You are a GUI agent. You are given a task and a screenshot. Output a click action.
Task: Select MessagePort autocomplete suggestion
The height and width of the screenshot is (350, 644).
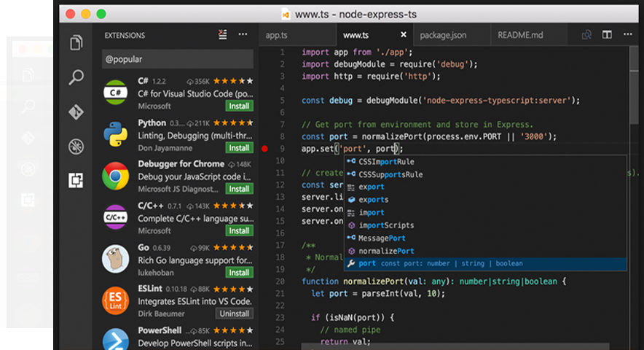coord(485,238)
